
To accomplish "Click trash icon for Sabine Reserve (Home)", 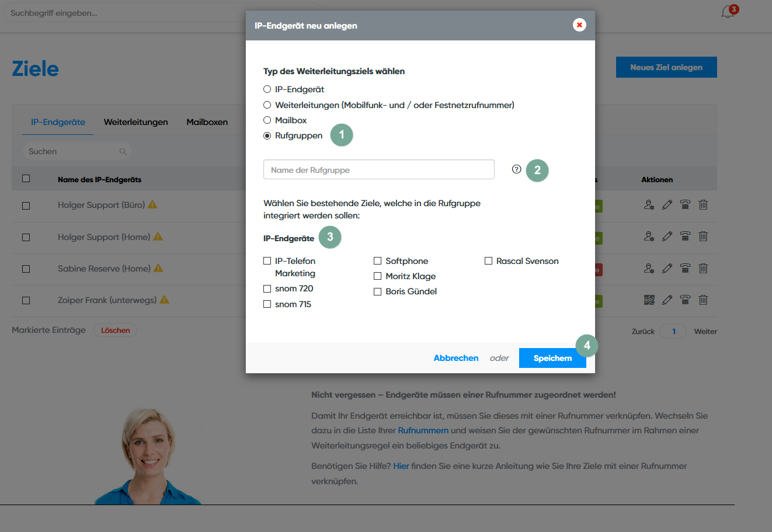I will tap(703, 269).
